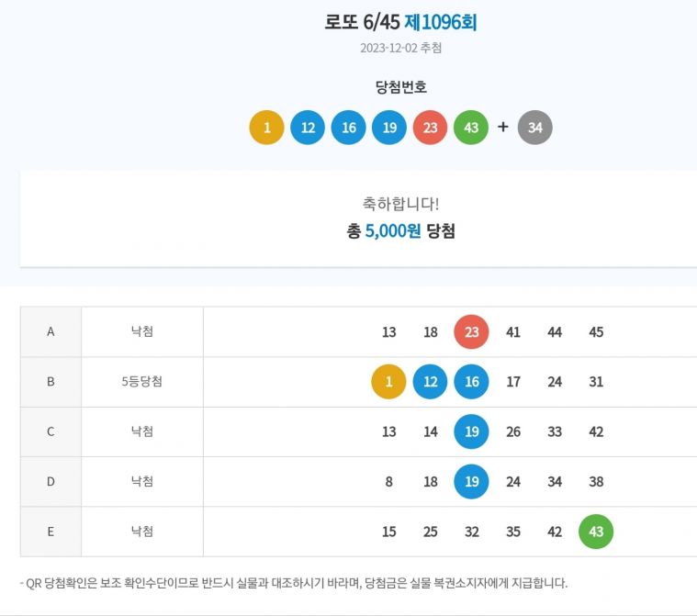Click the blue ball 19 in row D
697x616 pixels.
(472, 481)
